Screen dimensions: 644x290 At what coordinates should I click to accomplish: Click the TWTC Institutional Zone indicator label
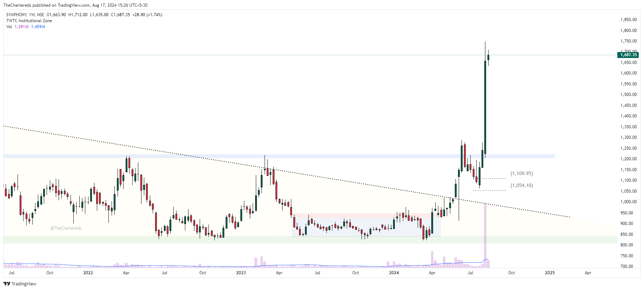click(29, 21)
